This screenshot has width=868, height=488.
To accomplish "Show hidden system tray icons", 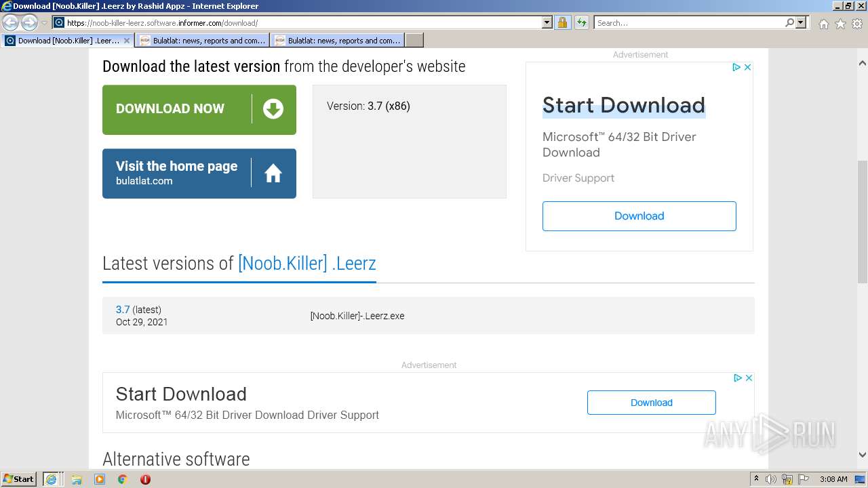I will coord(756,479).
